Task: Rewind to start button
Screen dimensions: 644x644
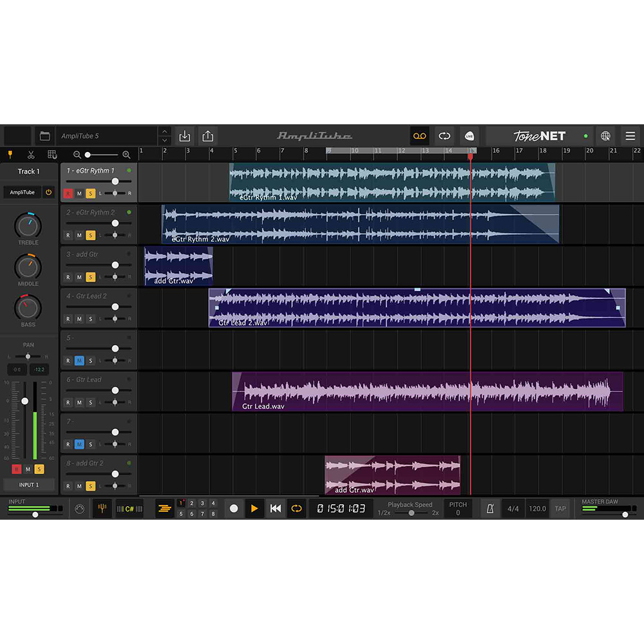Action: click(276, 509)
